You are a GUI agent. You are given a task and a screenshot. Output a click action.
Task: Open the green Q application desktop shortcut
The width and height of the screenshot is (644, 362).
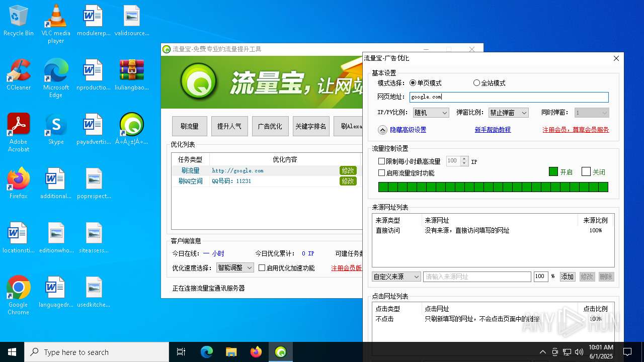click(x=132, y=129)
